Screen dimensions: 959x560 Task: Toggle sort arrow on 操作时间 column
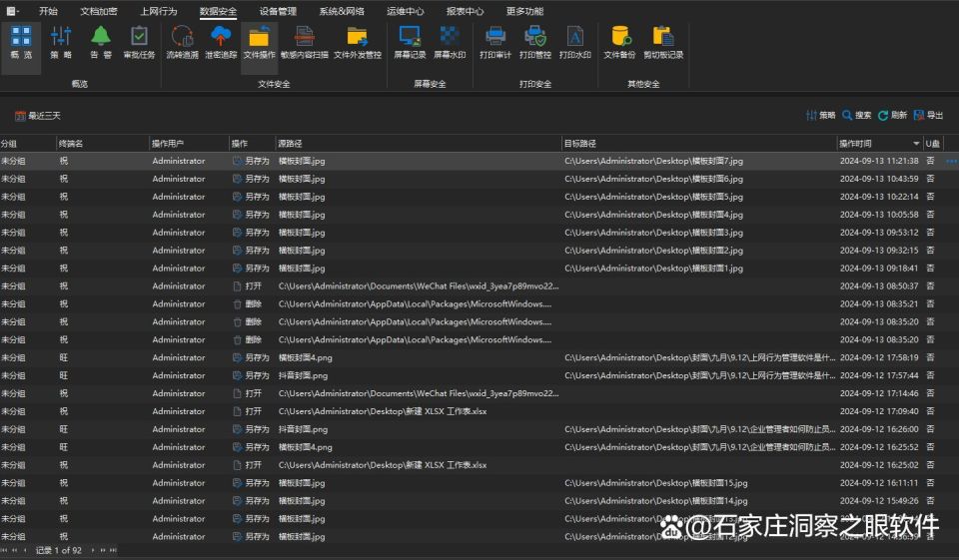[916, 144]
